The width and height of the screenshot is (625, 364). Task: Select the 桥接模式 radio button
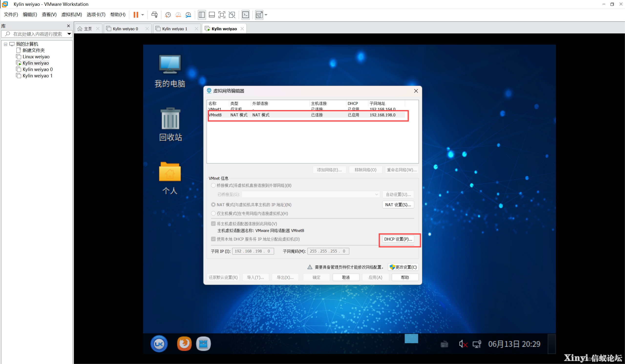pyautogui.click(x=213, y=185)
